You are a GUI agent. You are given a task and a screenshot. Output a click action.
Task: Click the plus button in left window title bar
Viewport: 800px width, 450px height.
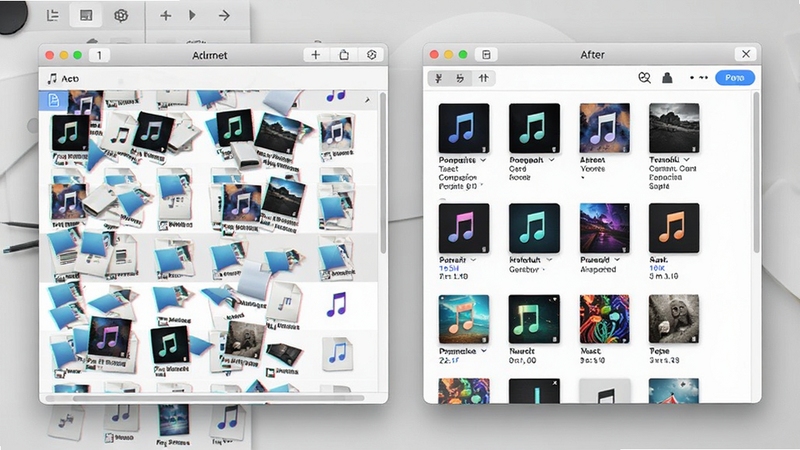click(316, 55)
